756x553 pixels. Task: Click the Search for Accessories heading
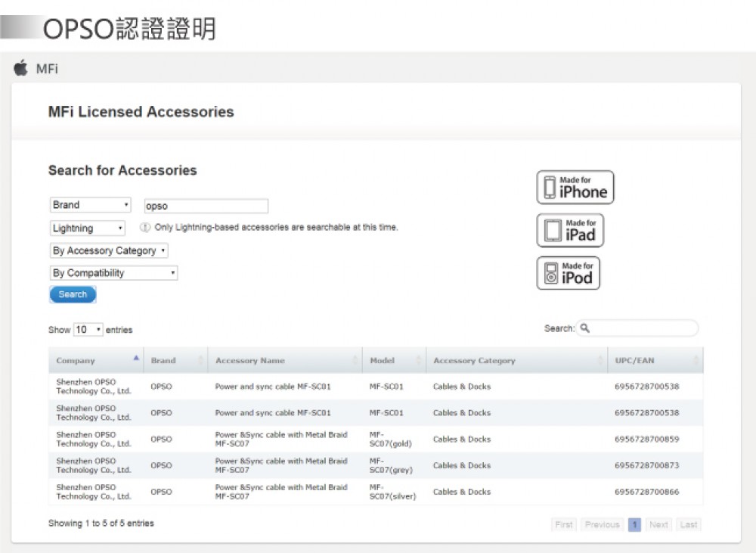(122, 170)
